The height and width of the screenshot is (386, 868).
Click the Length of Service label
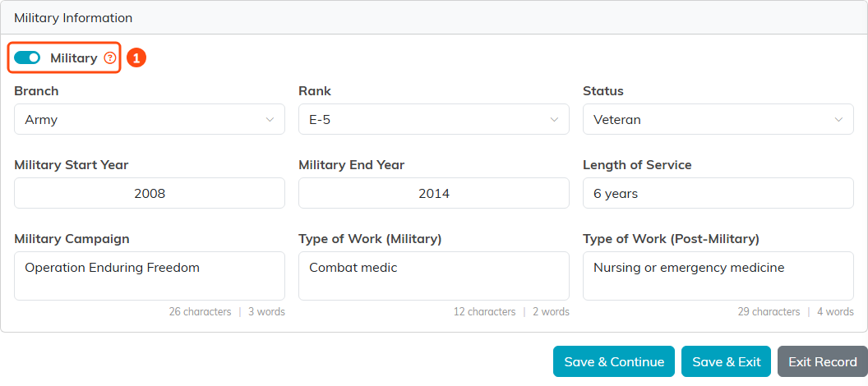637,165
